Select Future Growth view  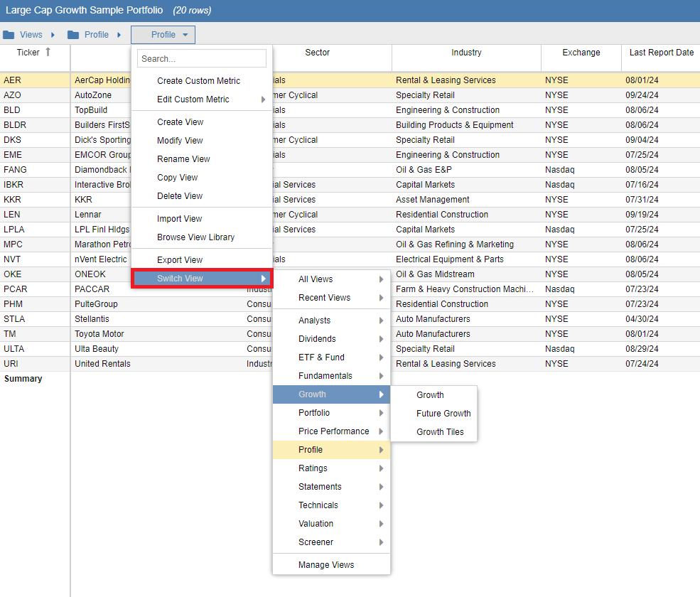pyautogui.click(x=443, y=414)
